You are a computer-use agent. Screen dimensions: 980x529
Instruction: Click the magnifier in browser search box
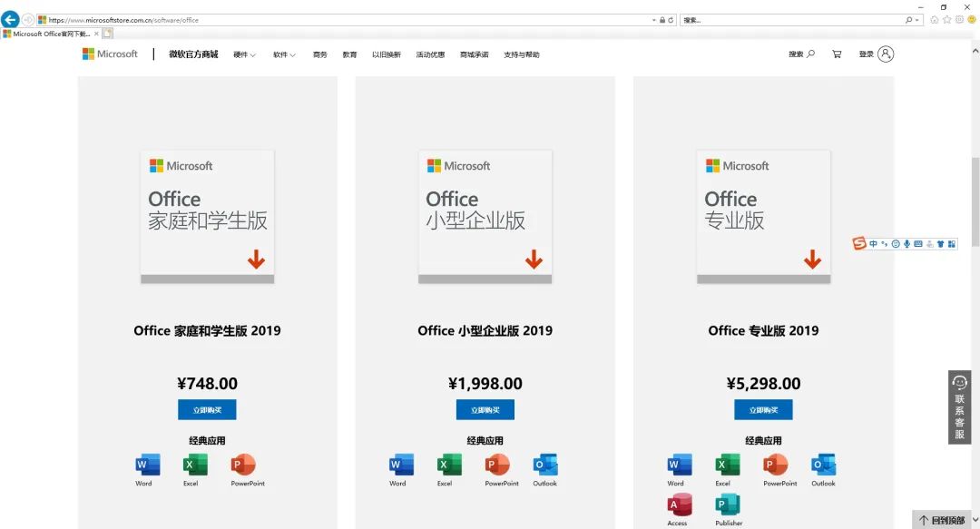(x=908, y=20)
